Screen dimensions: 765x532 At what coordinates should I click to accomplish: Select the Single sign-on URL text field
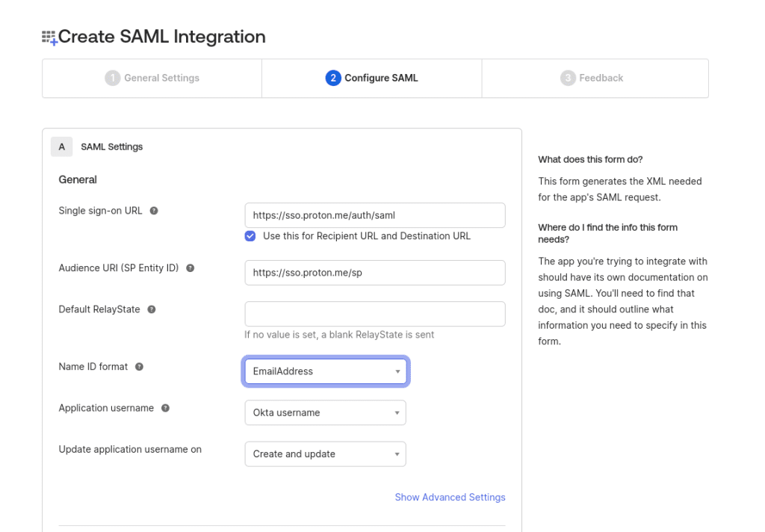coord(374,215)
